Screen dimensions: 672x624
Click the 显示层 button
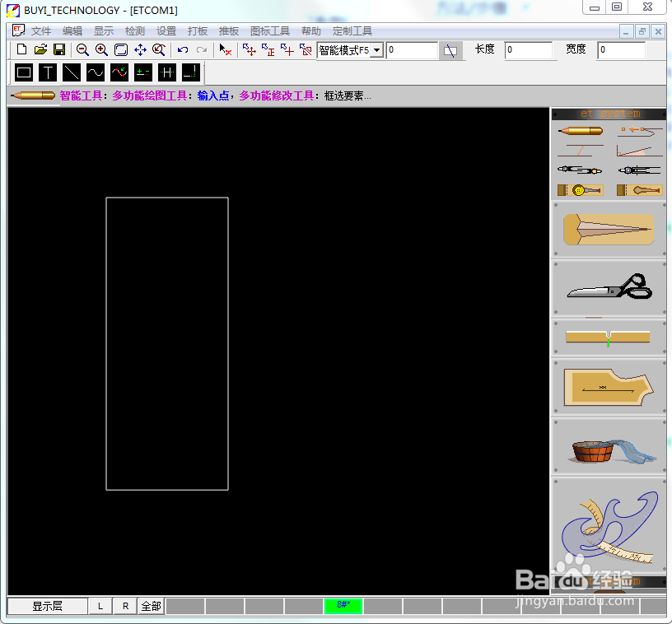(48, 606)
